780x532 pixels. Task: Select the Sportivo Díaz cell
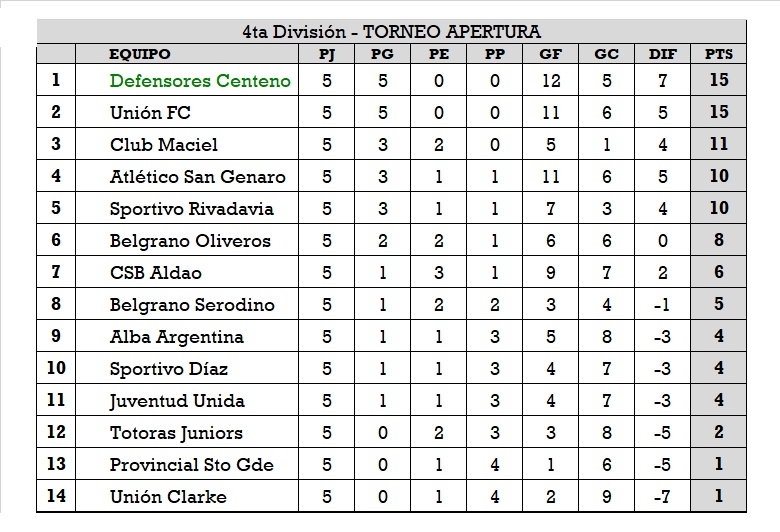tap(169, 369)
